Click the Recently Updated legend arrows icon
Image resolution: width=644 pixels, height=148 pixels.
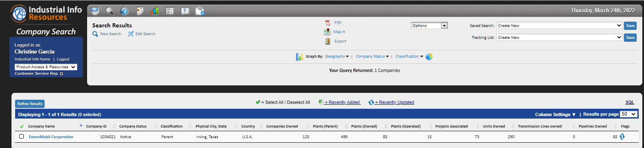pos(371,102)
